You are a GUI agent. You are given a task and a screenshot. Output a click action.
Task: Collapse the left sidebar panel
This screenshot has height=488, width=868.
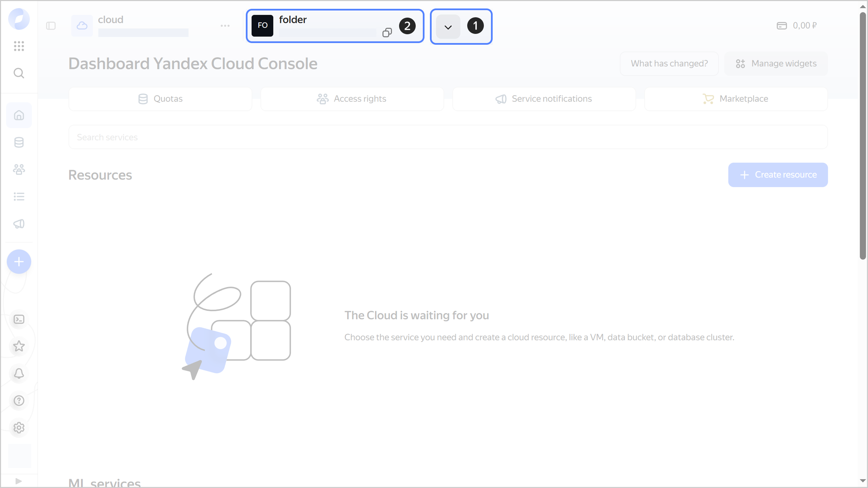(x=51, y=25)
